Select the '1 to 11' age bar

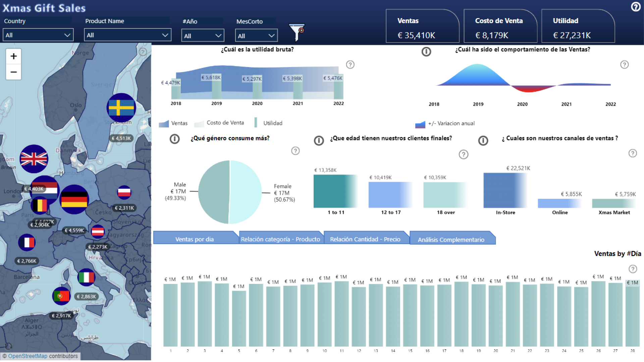pos(336,191)
